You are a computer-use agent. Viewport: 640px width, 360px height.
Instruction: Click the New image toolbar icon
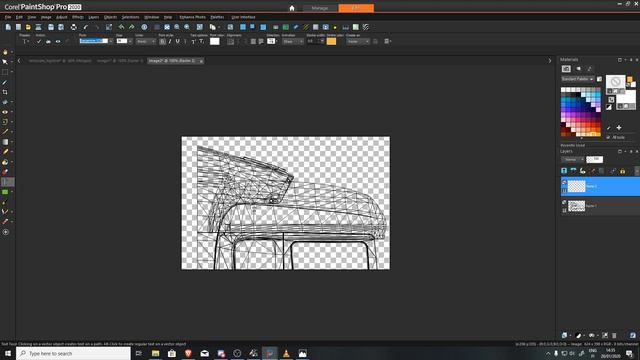(x=8, y=27)
